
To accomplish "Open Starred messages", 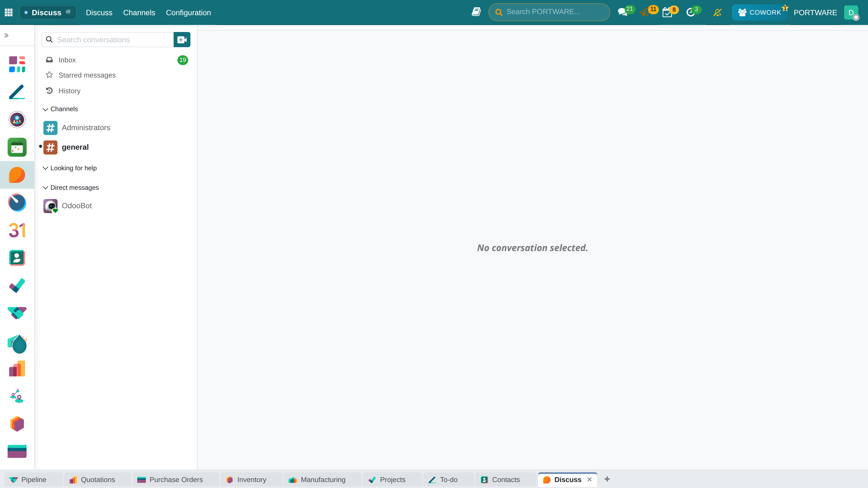I will (116, 75).
